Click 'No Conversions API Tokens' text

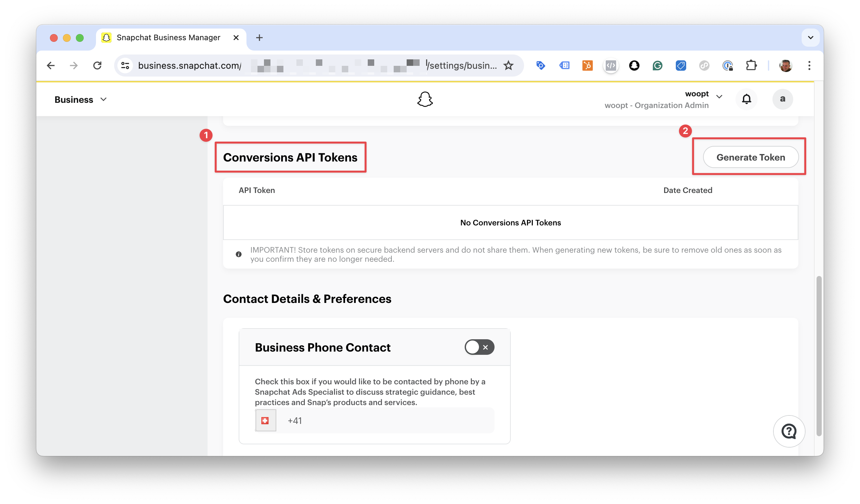coord(510,223)
